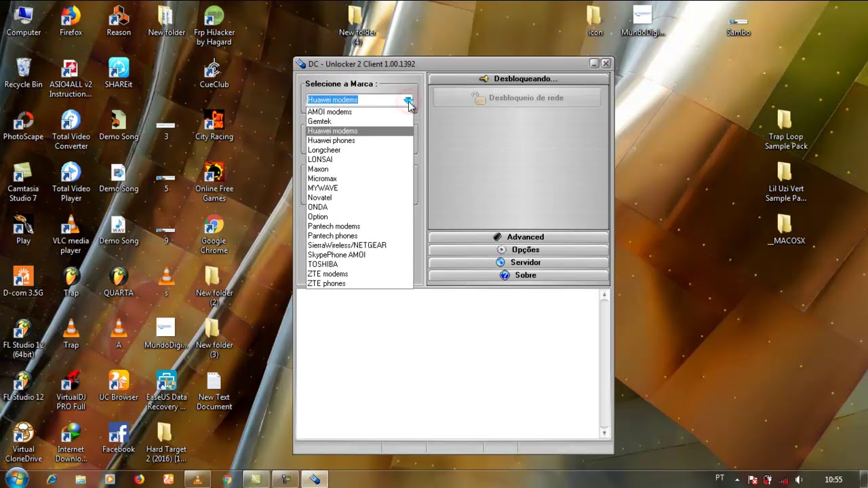Select the Hard Target 2 folder

point(166,443)
